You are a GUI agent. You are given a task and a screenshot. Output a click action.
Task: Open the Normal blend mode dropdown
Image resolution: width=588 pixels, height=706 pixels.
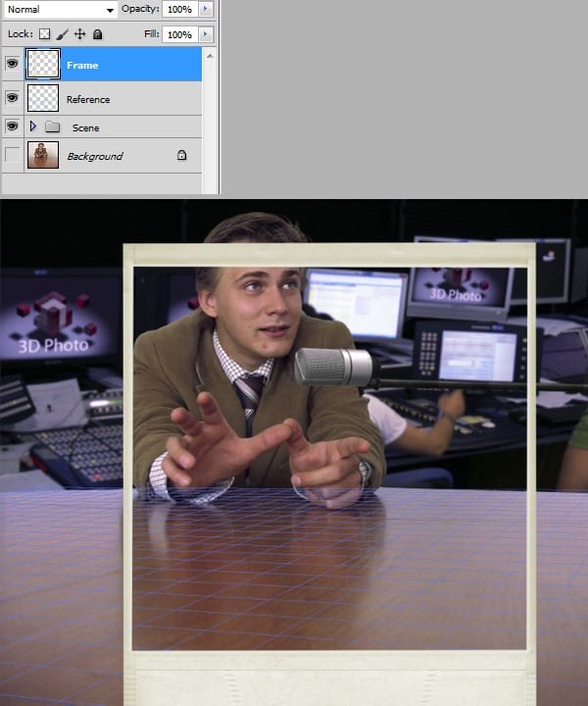61,10
